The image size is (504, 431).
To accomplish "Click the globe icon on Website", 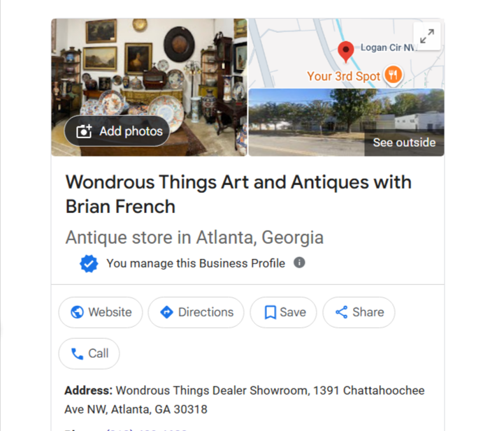I will [x=77, y=312].
